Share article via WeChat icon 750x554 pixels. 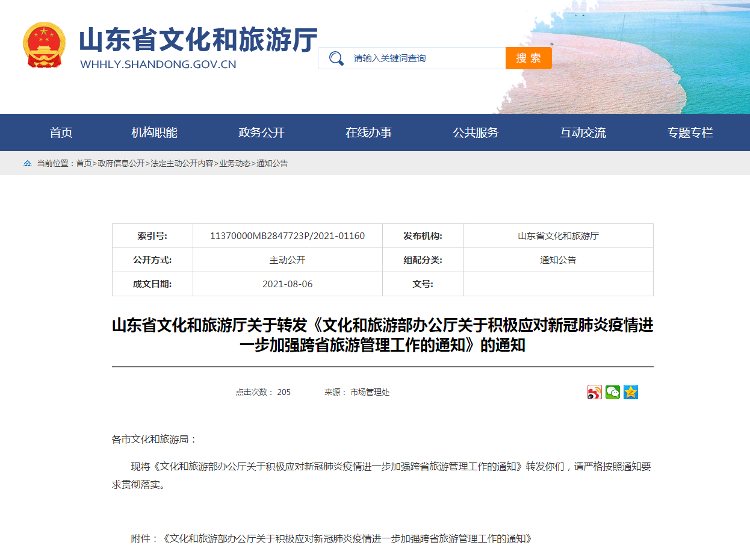612,392
